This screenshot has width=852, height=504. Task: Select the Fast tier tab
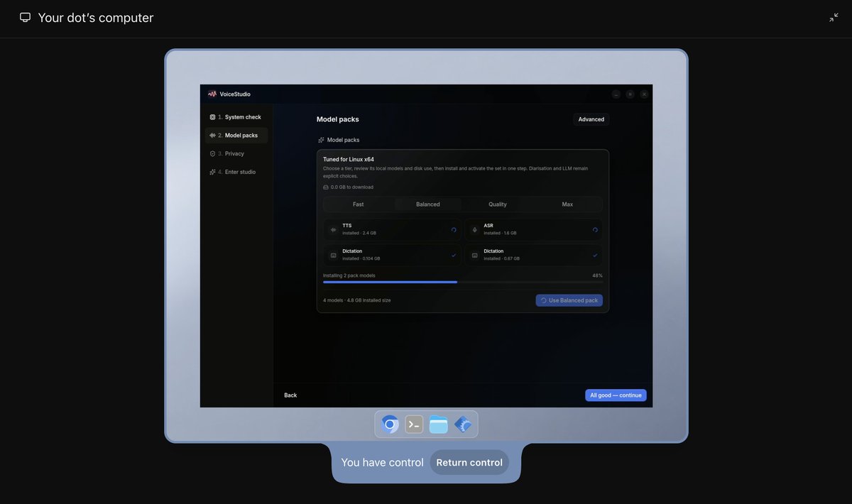(359, 204)
